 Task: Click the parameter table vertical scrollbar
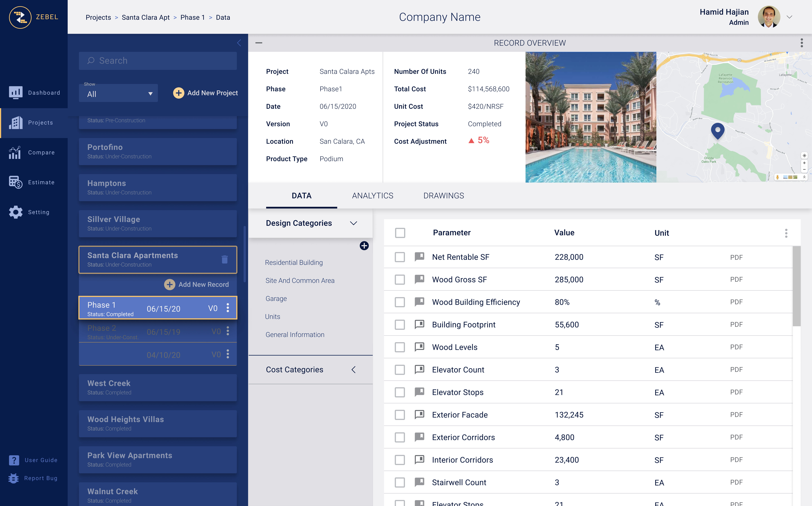797,286
